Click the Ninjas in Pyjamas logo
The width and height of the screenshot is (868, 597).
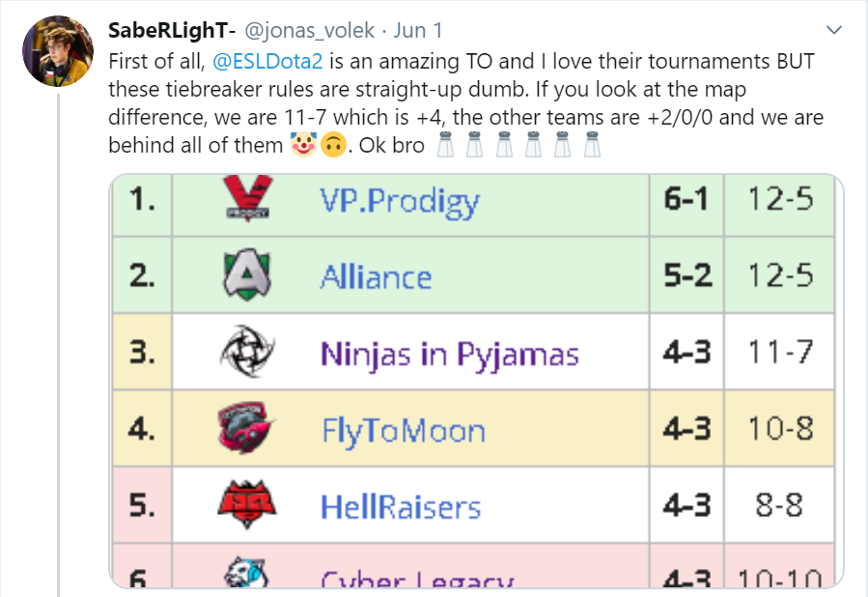click(247, 352)
